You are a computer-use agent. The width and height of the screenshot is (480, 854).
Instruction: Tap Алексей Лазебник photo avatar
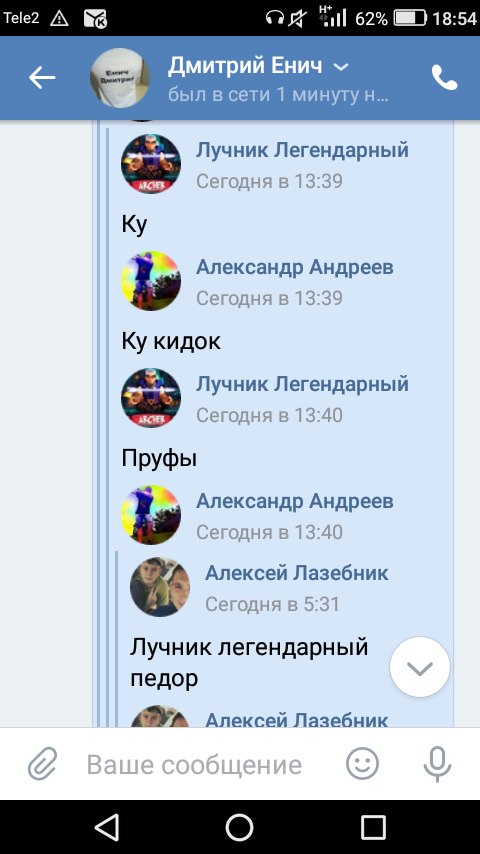160,587
